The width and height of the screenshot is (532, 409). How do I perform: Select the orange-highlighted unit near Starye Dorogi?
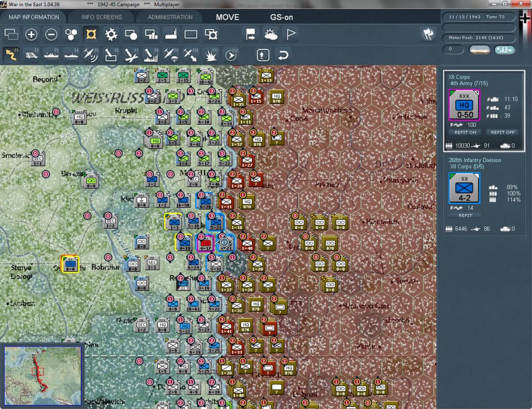(x=70, y=263)
